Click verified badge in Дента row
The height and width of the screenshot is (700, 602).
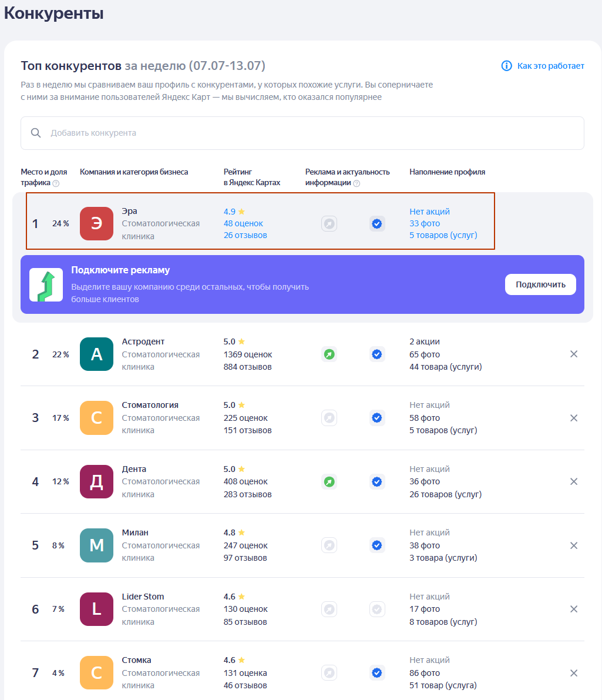377,482
